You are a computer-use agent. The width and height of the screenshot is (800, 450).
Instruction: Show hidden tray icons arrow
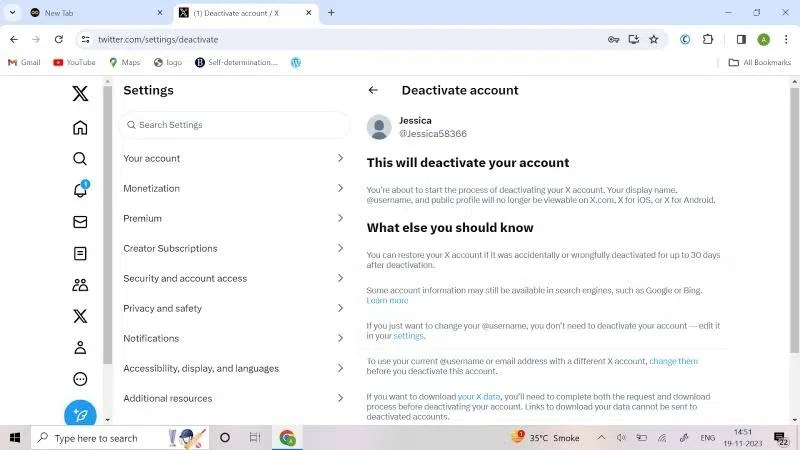(x=602, y=438)
